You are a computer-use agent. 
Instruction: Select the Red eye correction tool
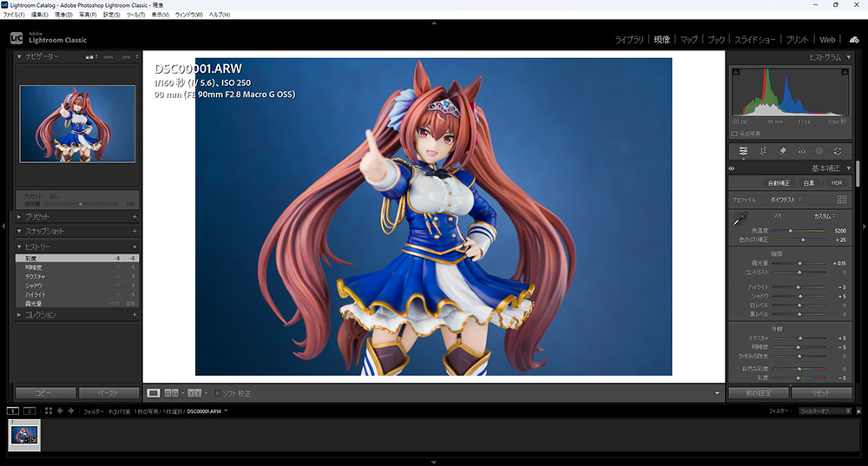click(x=801, y=151)
